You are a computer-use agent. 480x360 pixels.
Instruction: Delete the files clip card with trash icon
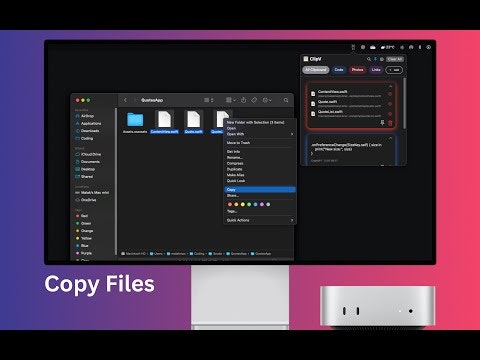pos(390,123)
